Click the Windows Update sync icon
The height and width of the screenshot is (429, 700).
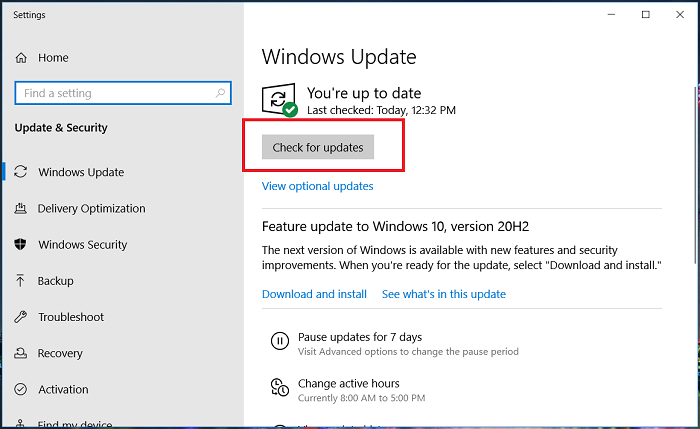(x=21, y=172)
